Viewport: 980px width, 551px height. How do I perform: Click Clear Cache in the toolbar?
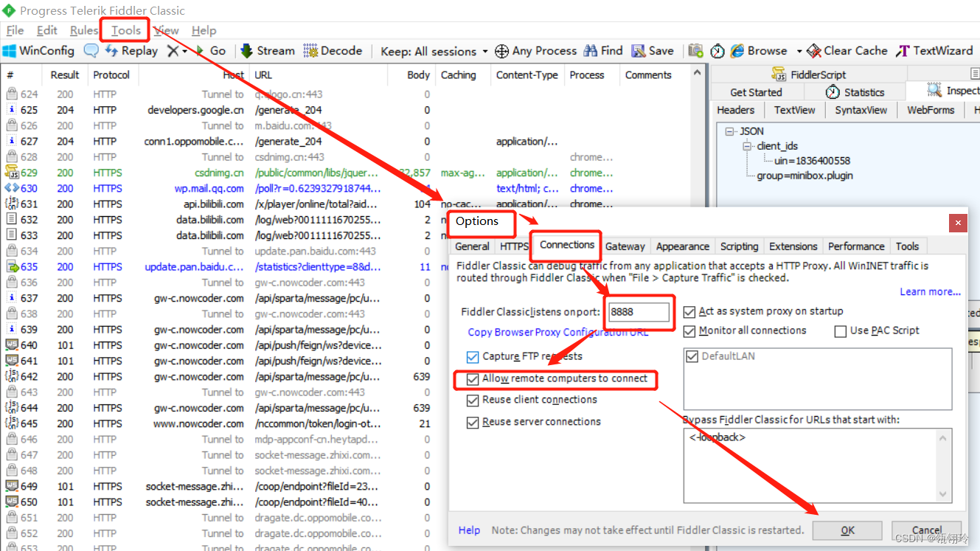tap(847, 51)
